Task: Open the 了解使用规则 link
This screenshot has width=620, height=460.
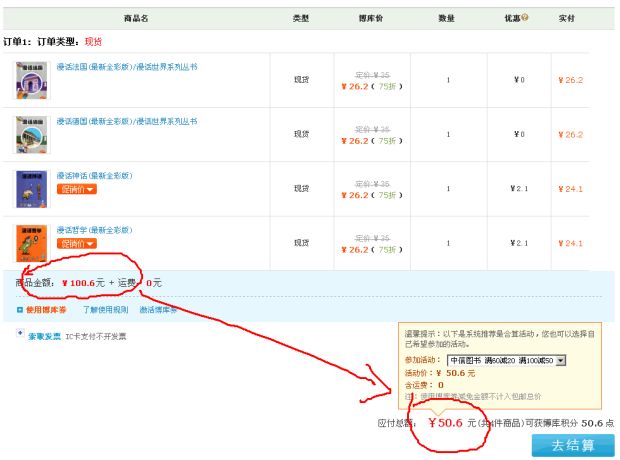Action: coord(103,310)
